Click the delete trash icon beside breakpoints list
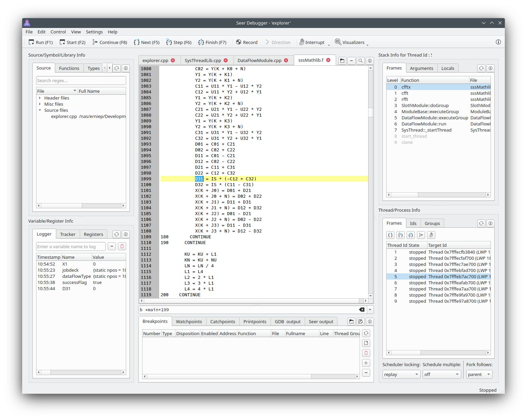The image size is (527, 420). tap(366, 353)
